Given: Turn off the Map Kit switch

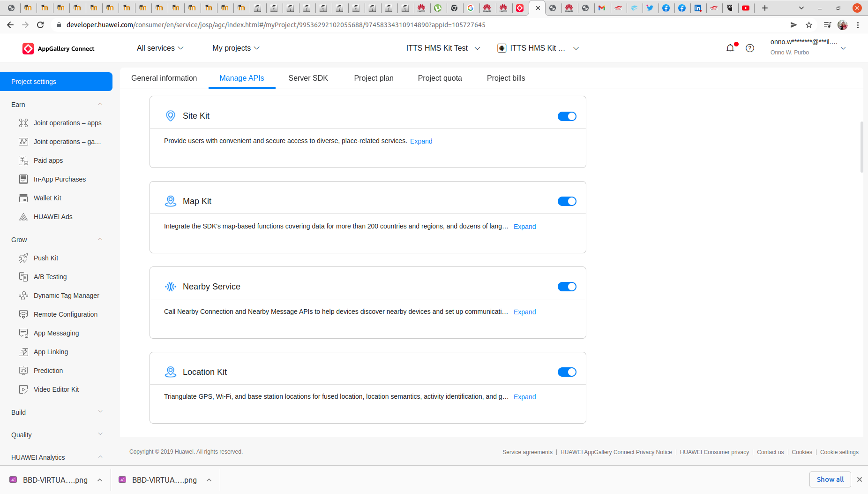Looking at the screenshot, I should click(567, 201).
